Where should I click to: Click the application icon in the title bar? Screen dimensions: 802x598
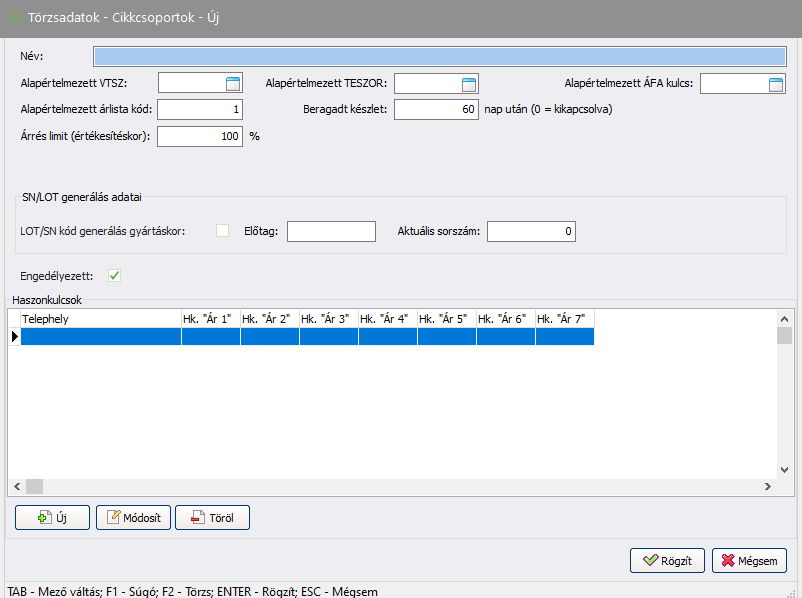(x=15, y=18)
